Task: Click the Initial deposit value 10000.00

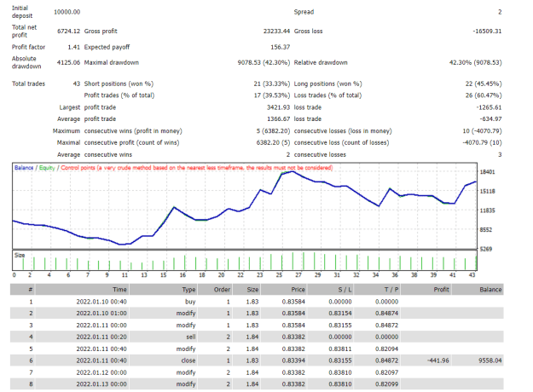Action: pyautogui.click(x=67, y=12)
